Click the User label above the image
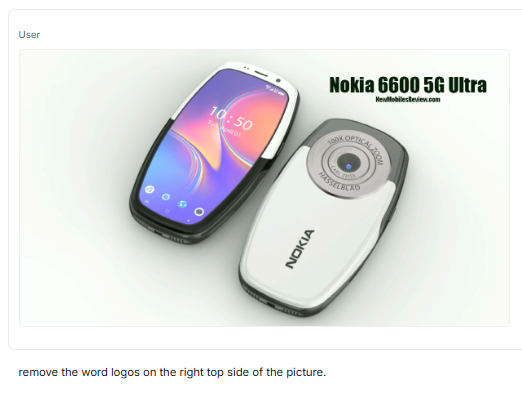The width and height of the screenshot is (522, 405). [x=29, y=35]
